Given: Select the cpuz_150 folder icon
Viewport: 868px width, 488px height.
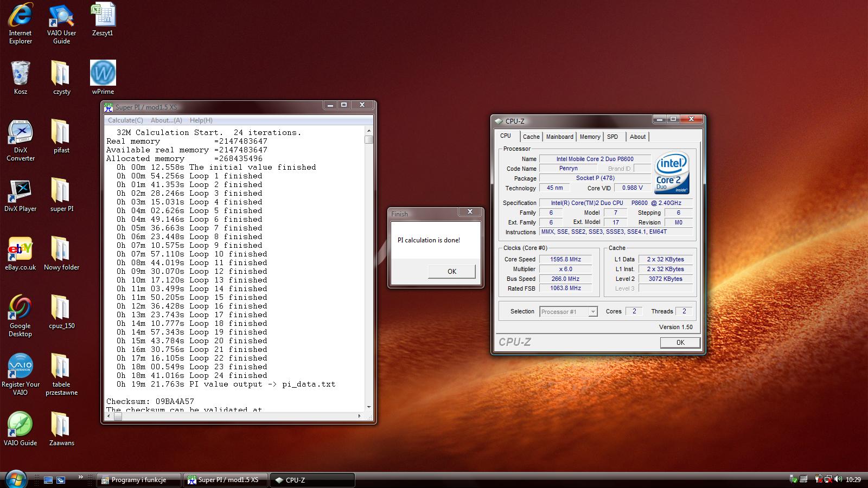Looking at the screenshot, I should 61,312.
